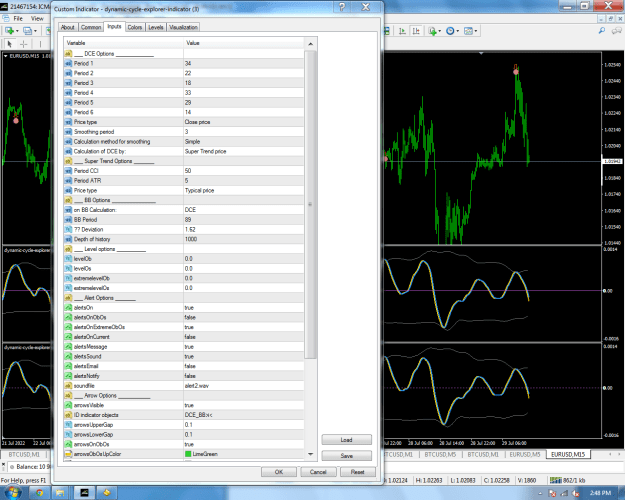Click the soundfile string type icon
This screenshot has height=500, width=625.
[x=68, y=386]
